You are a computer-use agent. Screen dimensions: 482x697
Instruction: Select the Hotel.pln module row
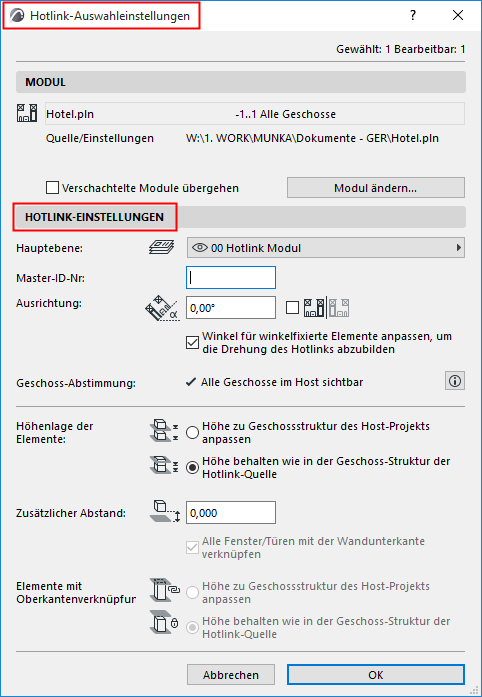pyautogui.click(x=255, y=114)
